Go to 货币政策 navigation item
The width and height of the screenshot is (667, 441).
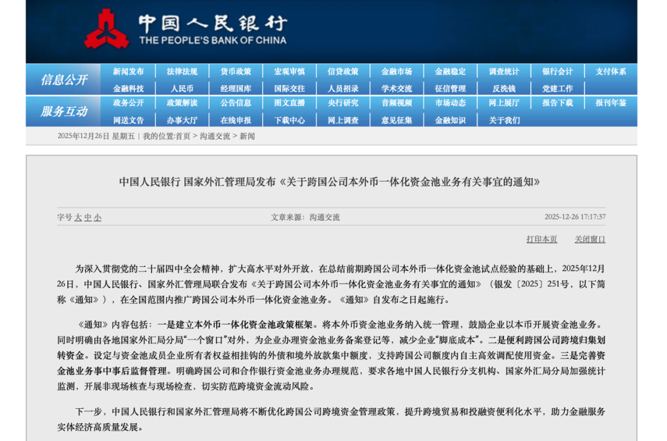[x=235, y=72]
